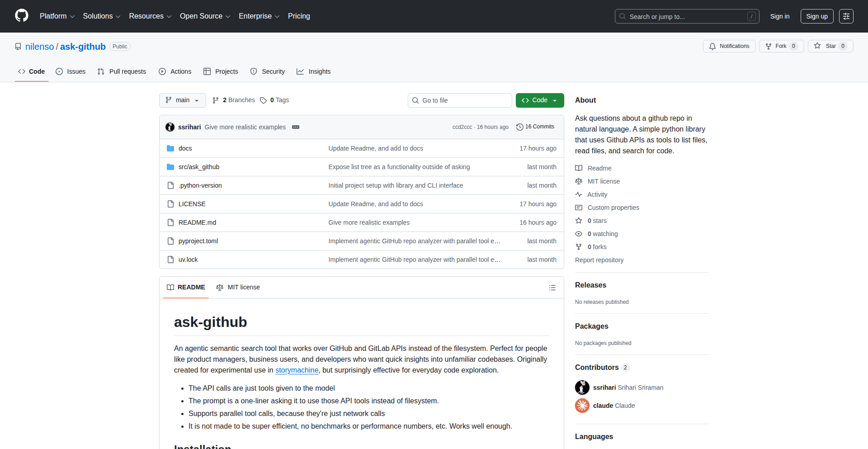The image size is (868, 449).
Task: Click the Go to file search field
Action: pos(460,100)
